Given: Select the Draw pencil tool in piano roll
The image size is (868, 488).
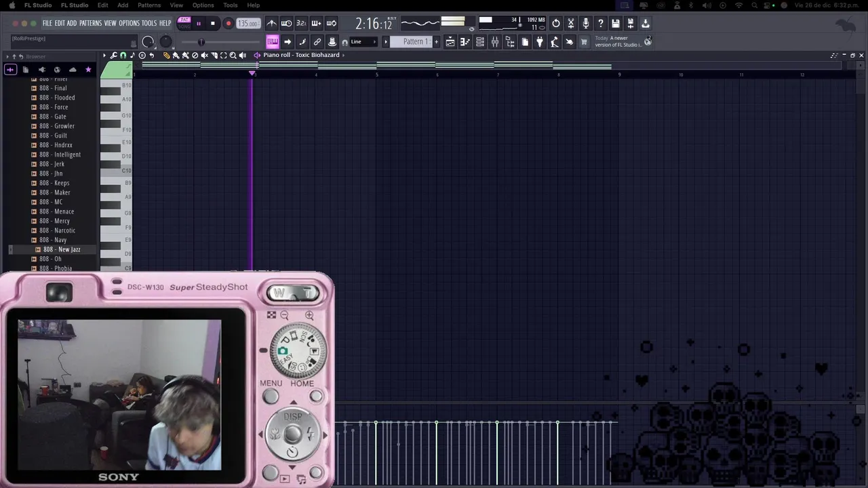Looking at the screenshot, I should coord(166,56).
